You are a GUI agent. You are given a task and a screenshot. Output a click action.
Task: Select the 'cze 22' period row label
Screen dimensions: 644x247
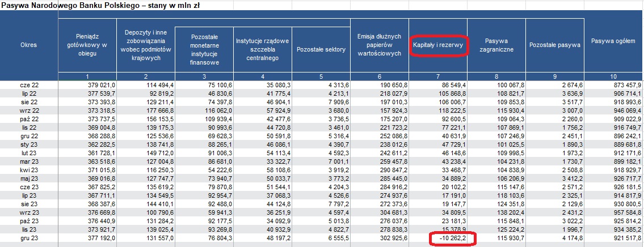[x=29, y=85]
